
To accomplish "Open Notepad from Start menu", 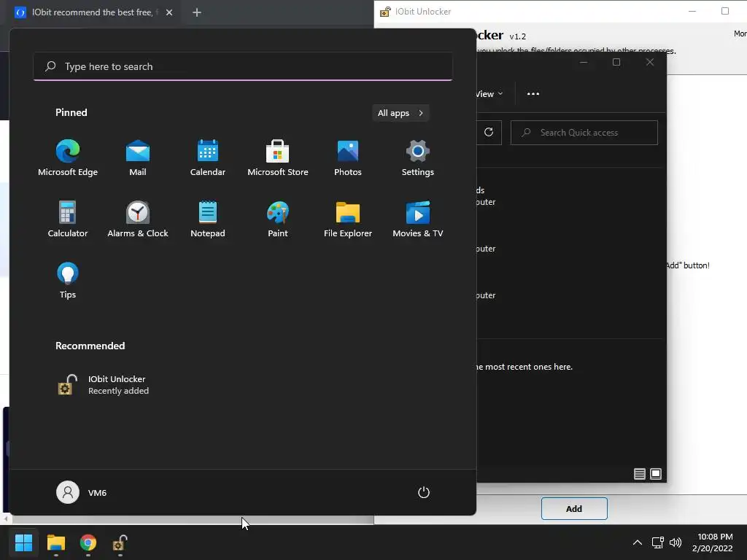I will (x=208, y=219).
